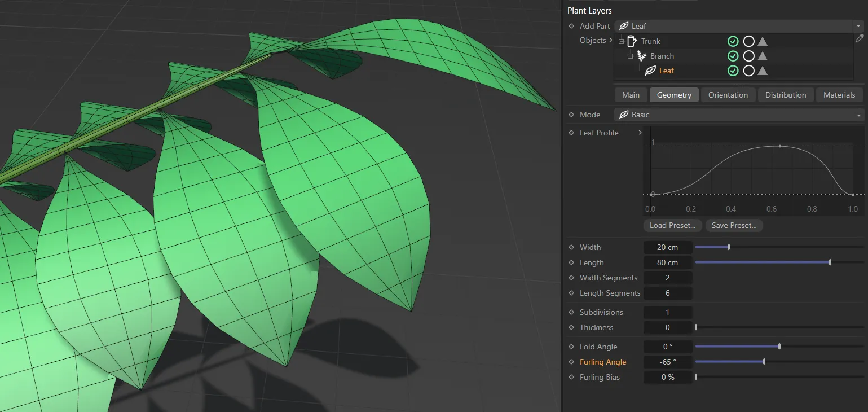
Task: Open the Add Part dropdown
Action: 860,25
